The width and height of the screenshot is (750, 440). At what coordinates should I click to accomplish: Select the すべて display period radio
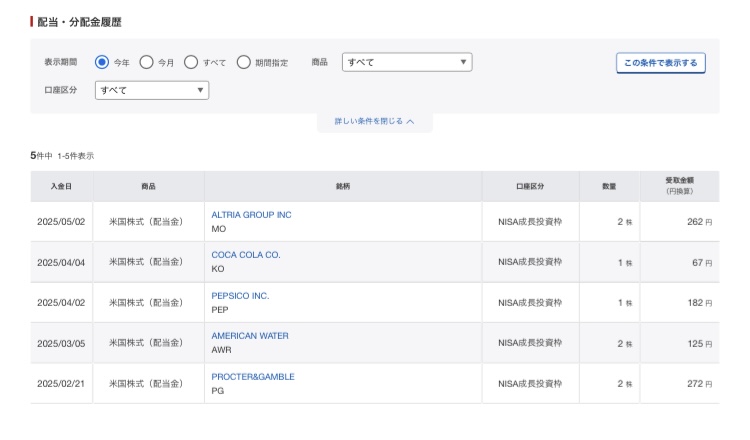(191, 62)
